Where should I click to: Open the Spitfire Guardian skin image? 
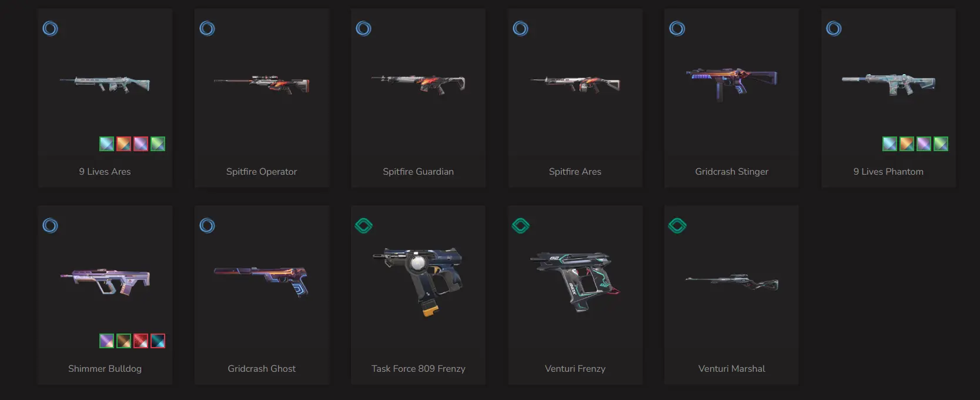pyautogui.click(x=418, y=85)
